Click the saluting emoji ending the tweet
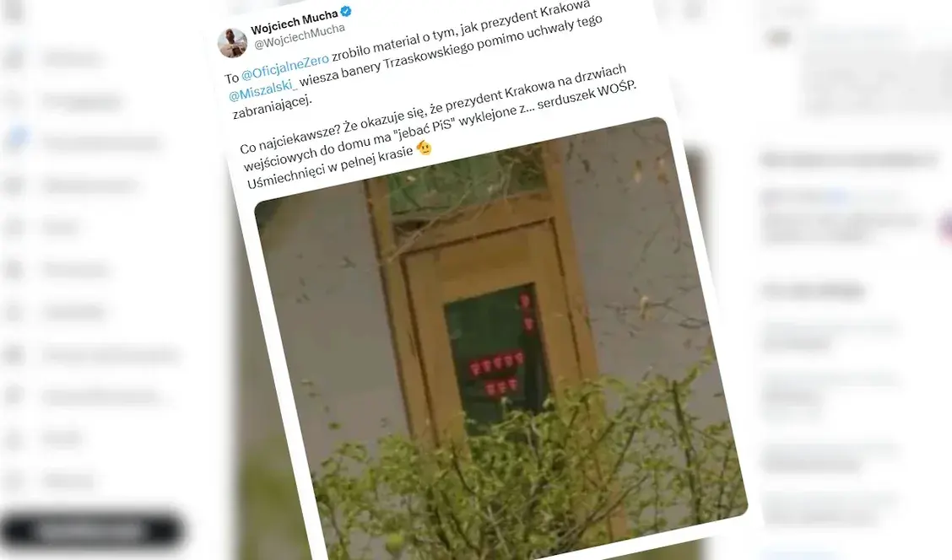The height and width of the screenshot is (560, 952). point(424,147)
